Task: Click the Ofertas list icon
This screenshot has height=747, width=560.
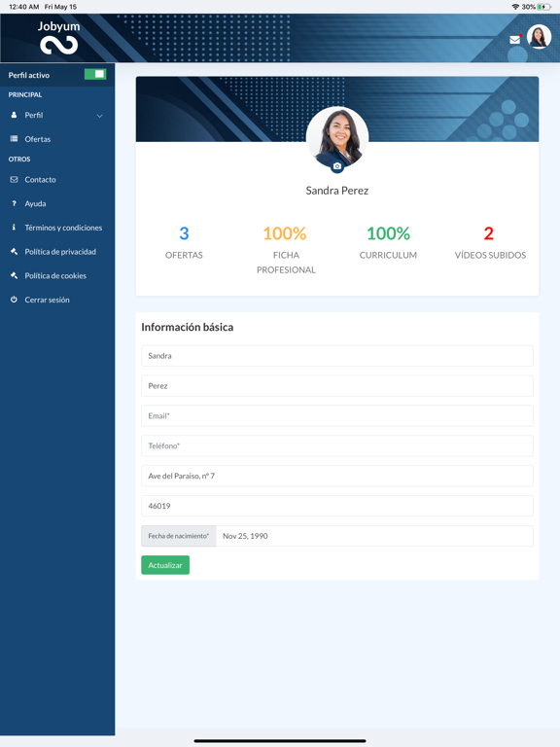Action: [14, 139]
